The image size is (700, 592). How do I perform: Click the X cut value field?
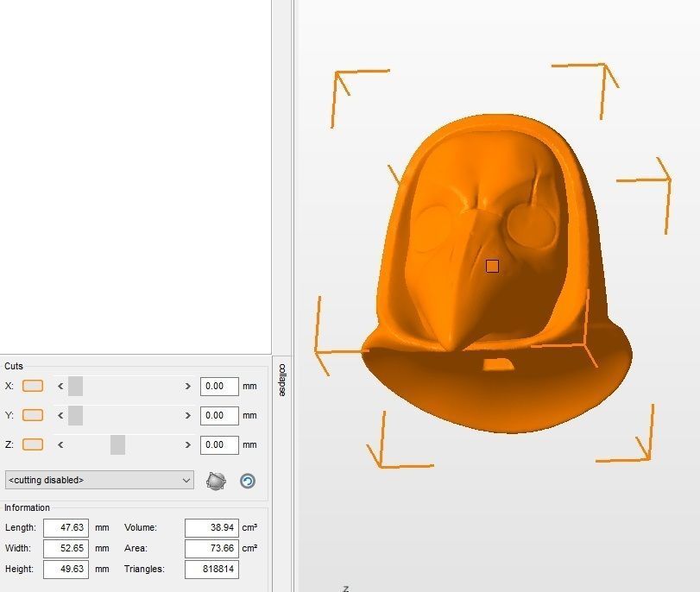219,387
